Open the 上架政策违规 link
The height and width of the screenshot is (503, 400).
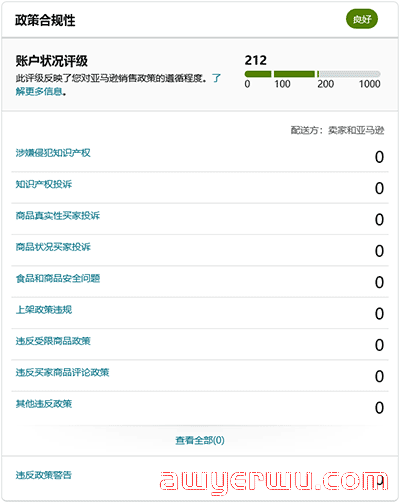pos(44,310)
